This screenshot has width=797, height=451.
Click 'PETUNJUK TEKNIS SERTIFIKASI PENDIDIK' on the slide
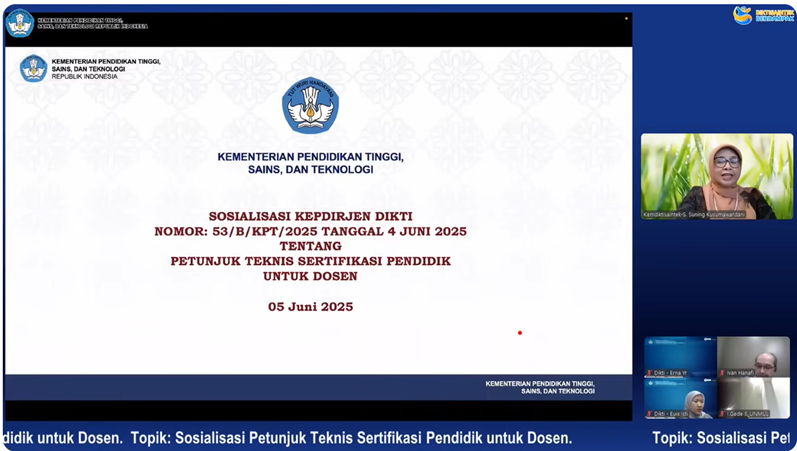click(311, 261)
